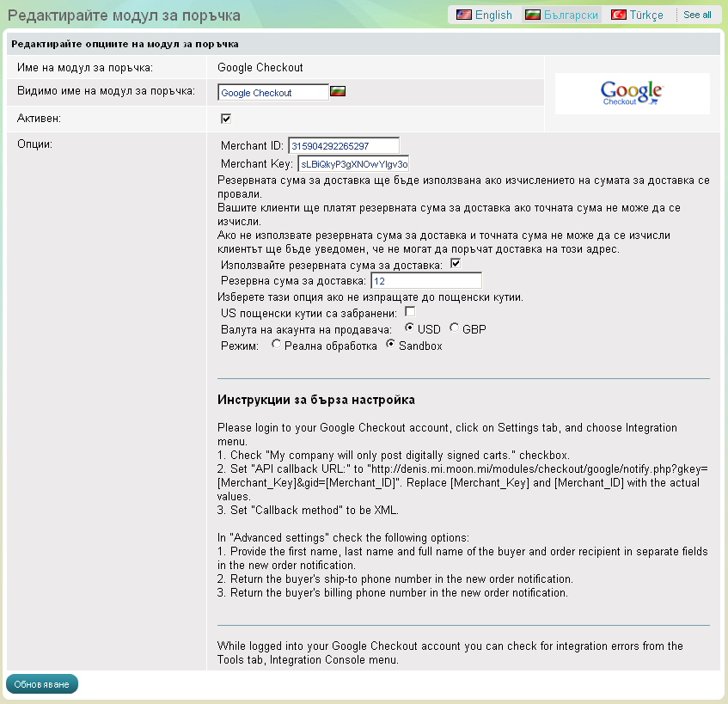Screen dimensions: 728x704
Task: Open the See all languages link
Action: click(x=697, y=15)
